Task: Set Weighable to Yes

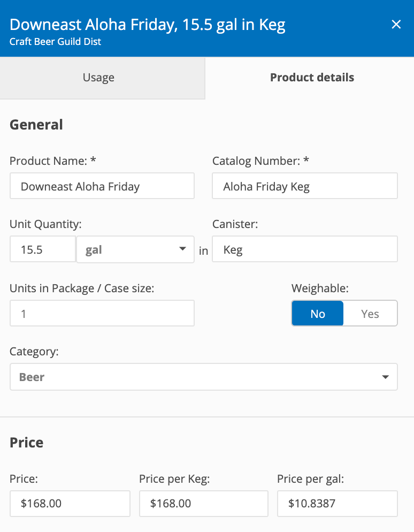Action: pos(370,313)
